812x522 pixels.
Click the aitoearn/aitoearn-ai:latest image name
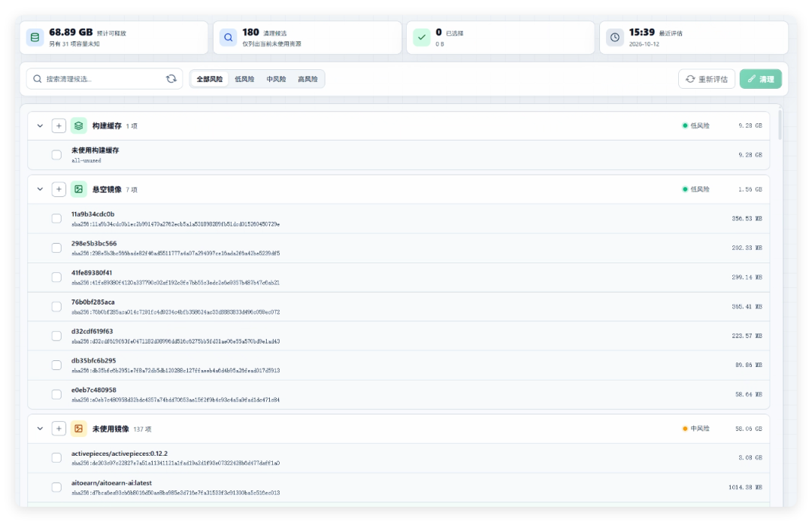111,483
